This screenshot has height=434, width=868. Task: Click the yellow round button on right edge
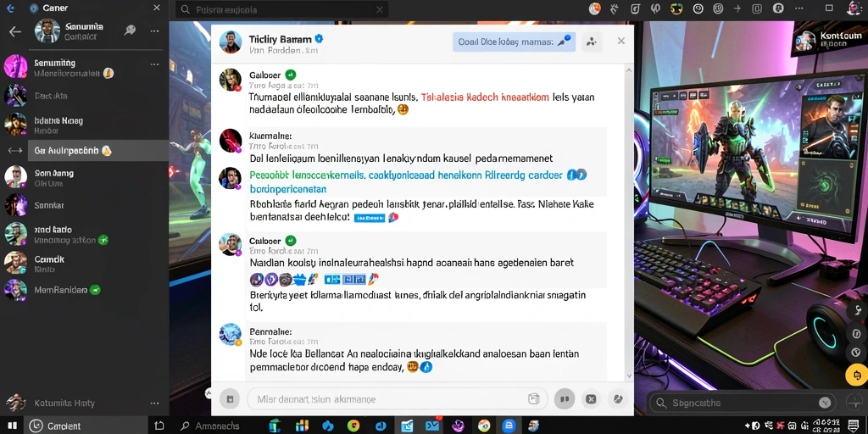(x=857, y=375)
